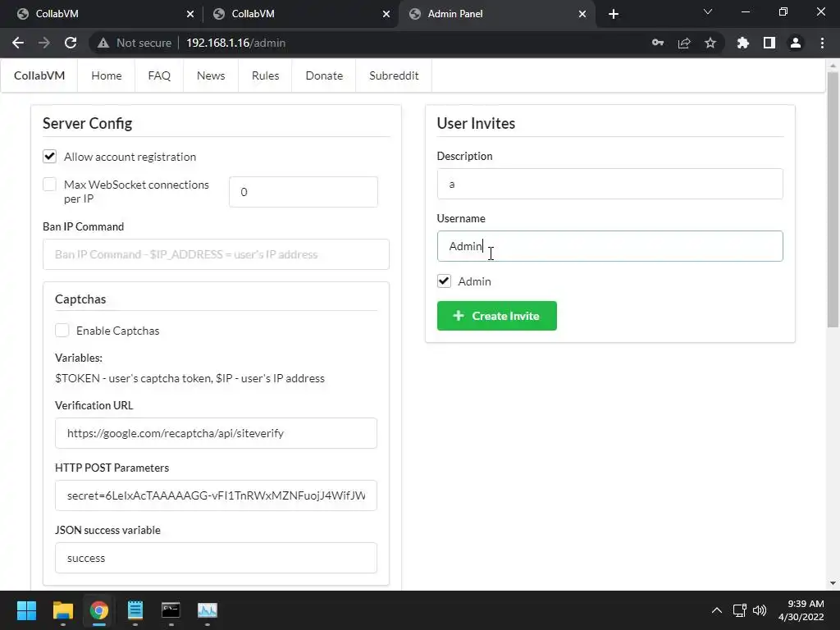Open the volume tray icon
The image size is (840, 630).
pyautogui.click(x=760, y=610)
